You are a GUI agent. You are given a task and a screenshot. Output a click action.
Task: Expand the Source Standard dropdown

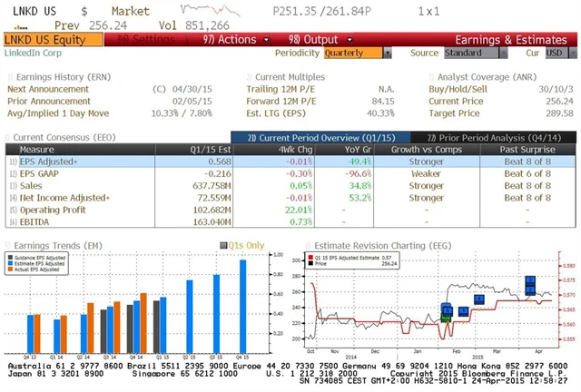coord(476,53)
